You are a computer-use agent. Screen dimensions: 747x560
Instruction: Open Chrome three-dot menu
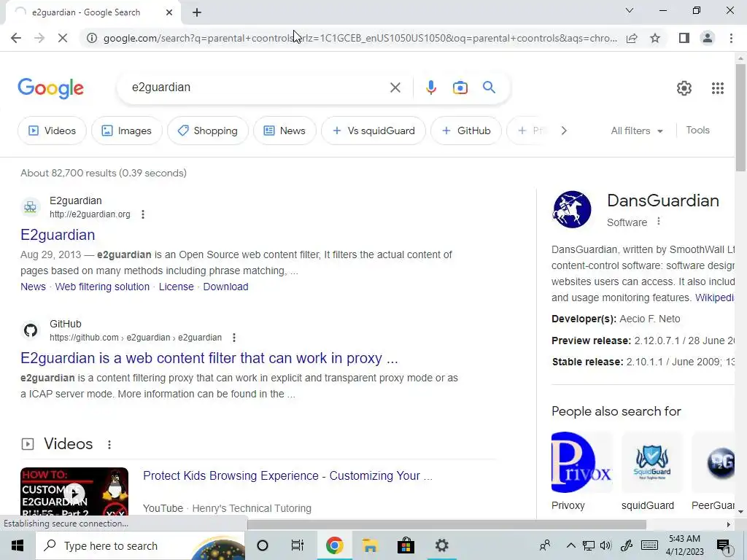click(x=731, y=38)
